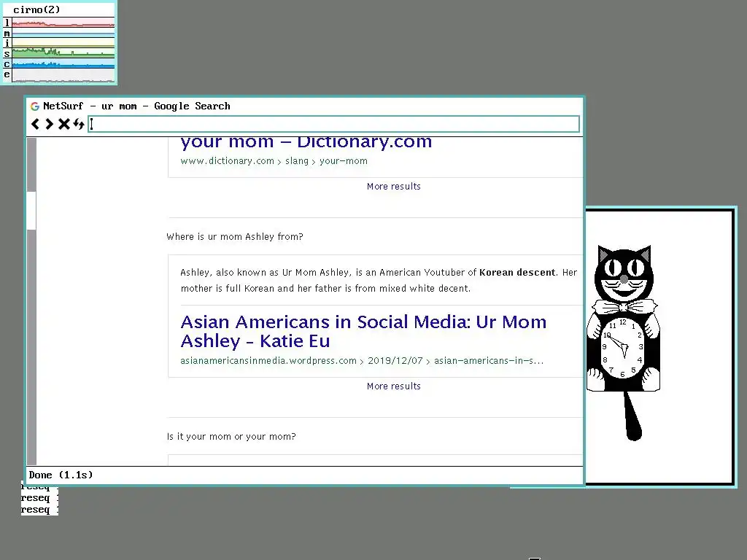Click the 'Korean descent' bold text

click(517, 273)
